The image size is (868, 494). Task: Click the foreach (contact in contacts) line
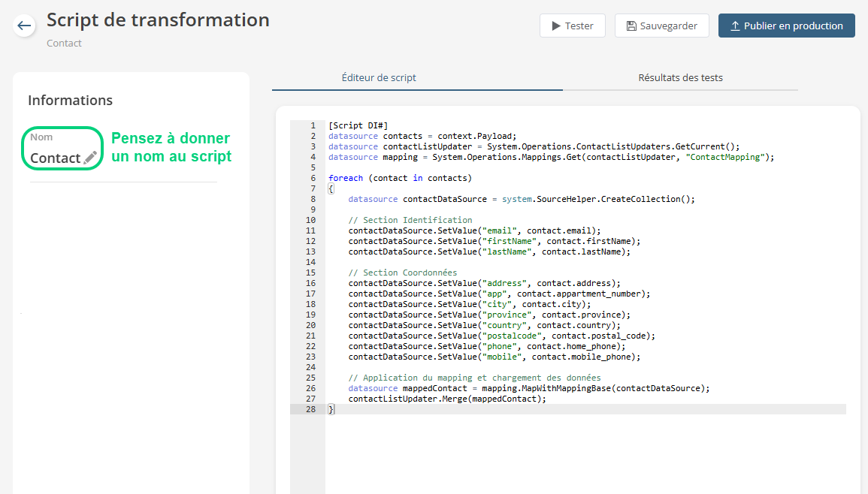point(401,178)
